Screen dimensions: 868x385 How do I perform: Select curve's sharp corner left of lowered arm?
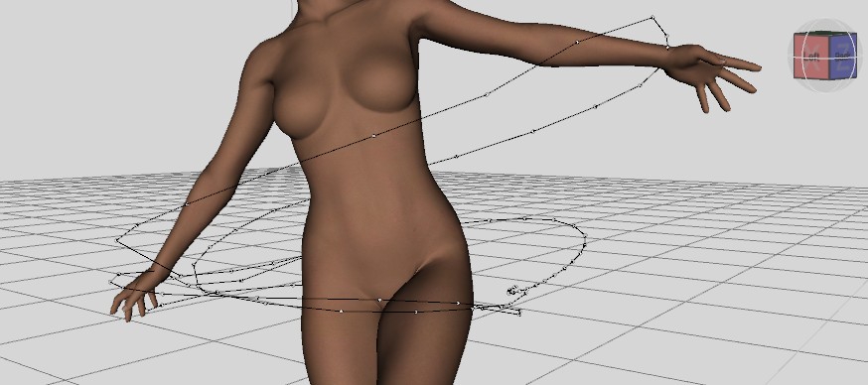click(x=117, y=240)
